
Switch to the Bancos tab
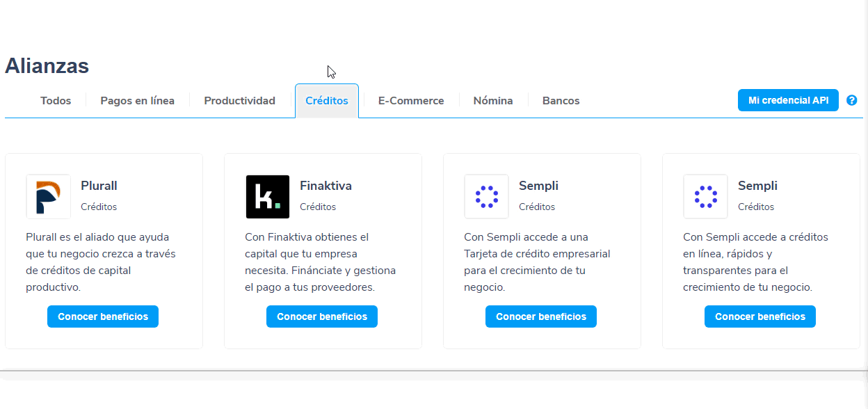561,101
